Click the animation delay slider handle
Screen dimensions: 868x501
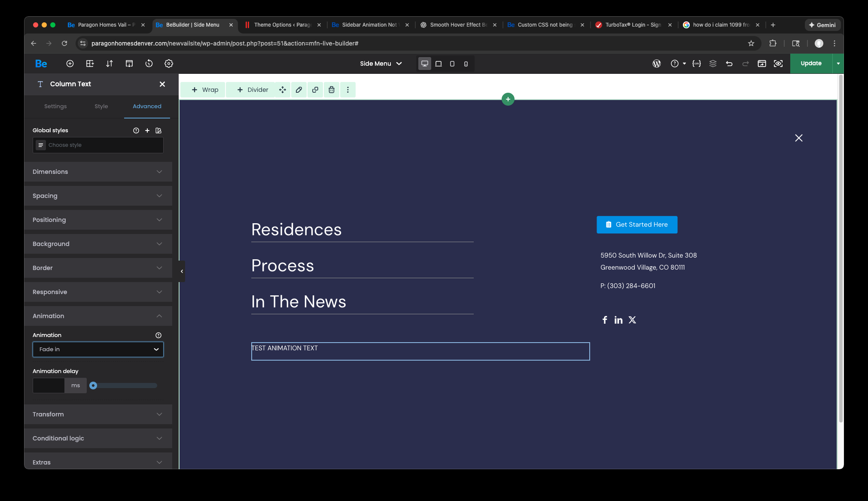click(x=93, y=386)
